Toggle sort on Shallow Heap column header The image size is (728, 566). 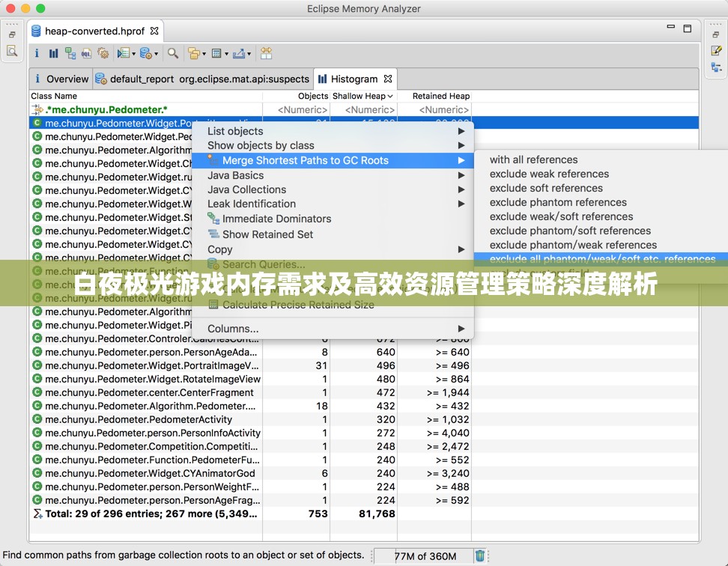(363, 96)
